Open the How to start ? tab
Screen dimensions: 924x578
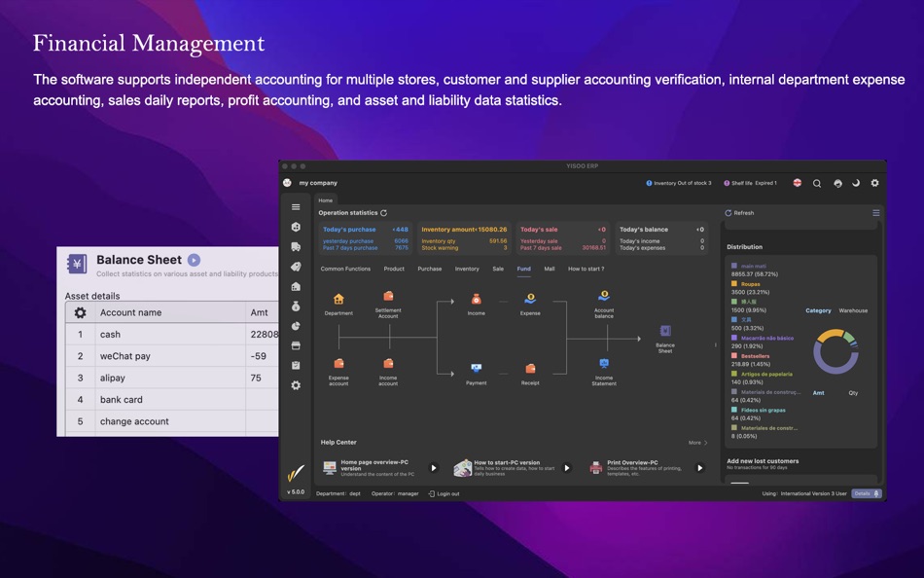586,269
